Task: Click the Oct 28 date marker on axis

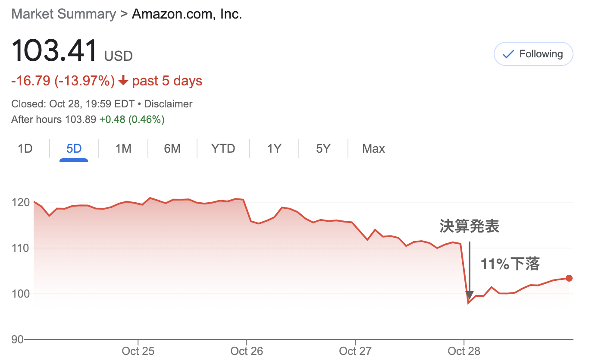Action: click(x=464, y=351)
